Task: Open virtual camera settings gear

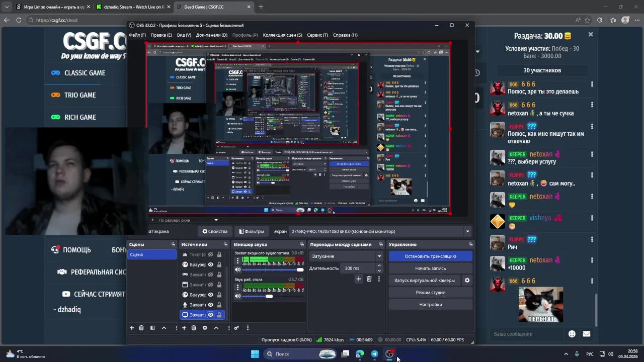Action: pos(467,281)
